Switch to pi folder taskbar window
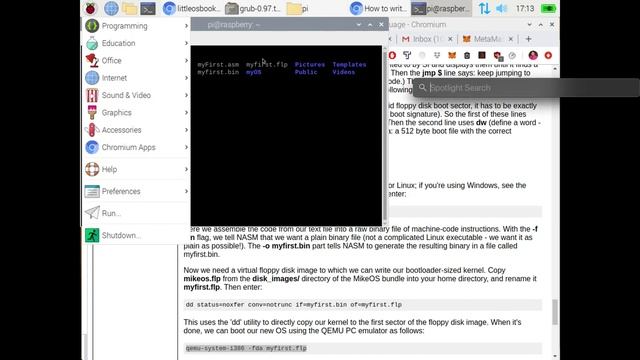 click(x=298, y=8)
